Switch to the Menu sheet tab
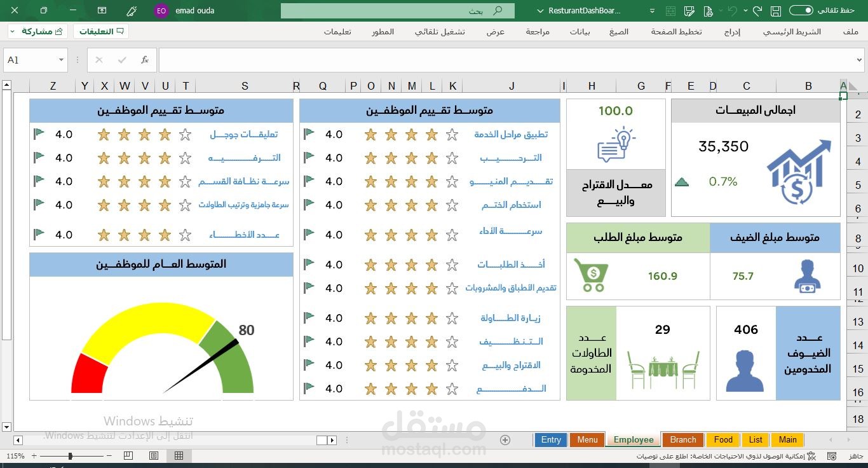 [x=587, y=440]
